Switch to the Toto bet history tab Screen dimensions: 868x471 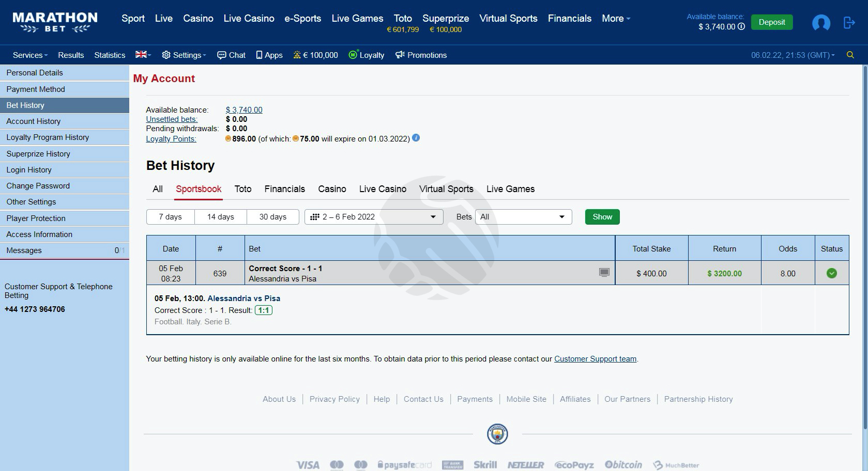pos(243,189)
